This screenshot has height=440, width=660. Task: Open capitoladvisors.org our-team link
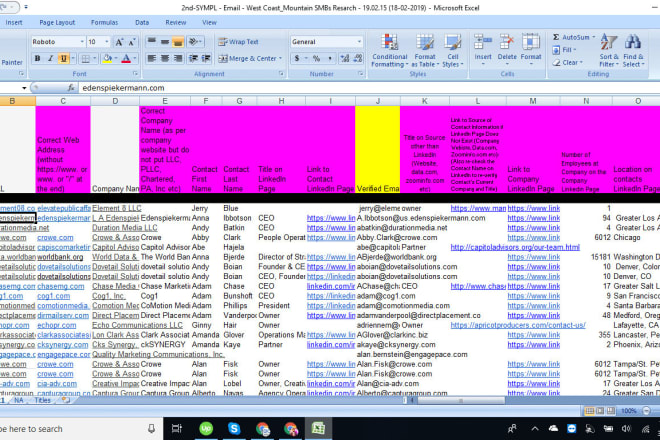tap(515, 247)
